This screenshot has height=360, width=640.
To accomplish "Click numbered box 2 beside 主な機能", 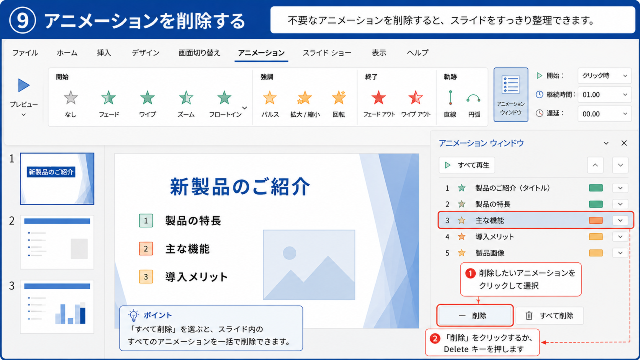I will pos(146,249).
